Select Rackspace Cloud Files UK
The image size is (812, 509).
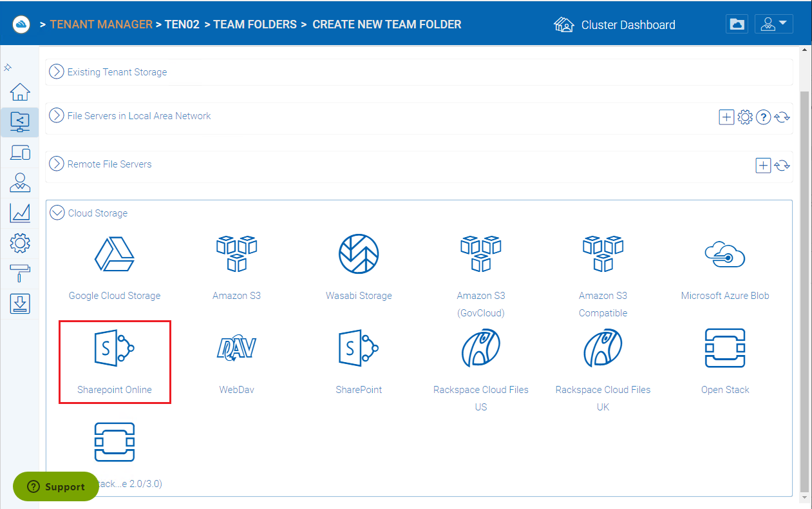pyautogui.click(x=603, y=349)
